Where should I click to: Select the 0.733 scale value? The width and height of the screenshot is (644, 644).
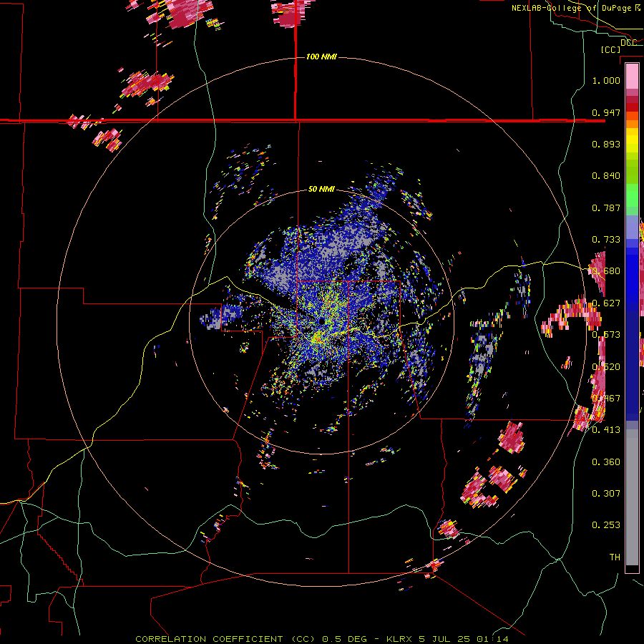click(x=606, y=240)
